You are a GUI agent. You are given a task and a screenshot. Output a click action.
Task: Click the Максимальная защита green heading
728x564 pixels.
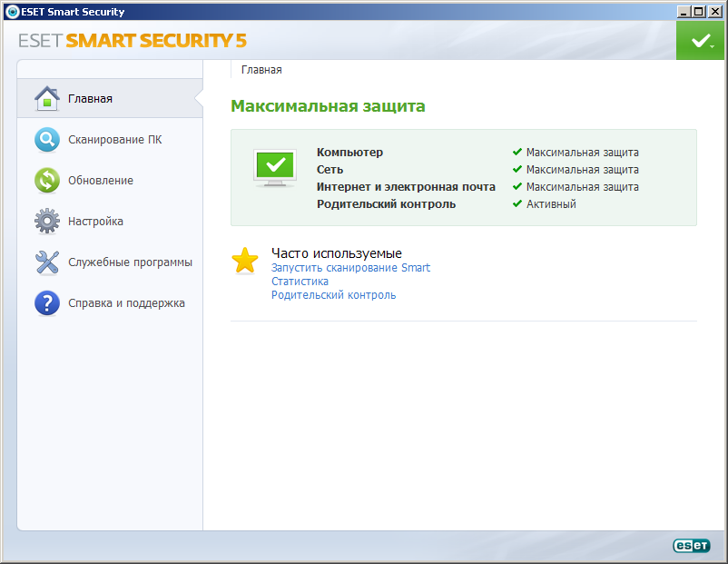click(x=328, y=106)
